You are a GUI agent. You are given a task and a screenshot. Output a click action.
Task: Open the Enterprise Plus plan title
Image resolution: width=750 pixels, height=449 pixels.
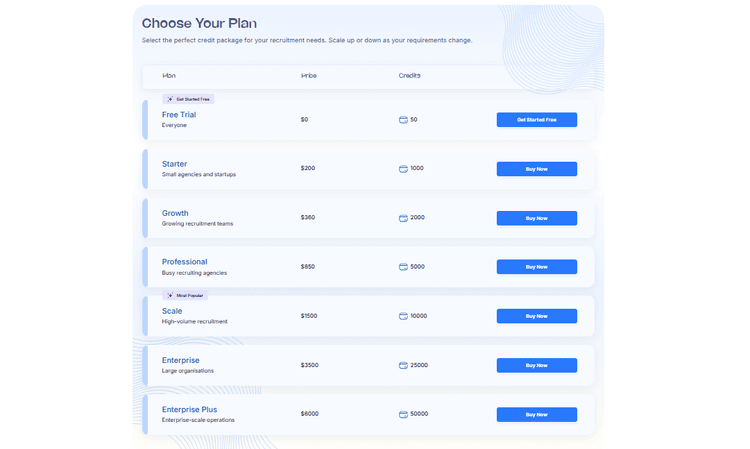pos(189,409)
